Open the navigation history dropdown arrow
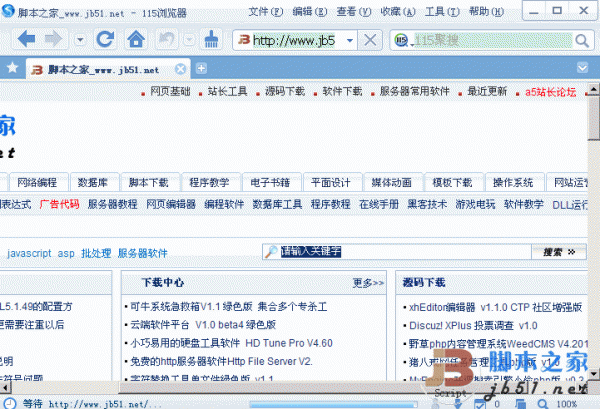The image size is (600, 409). click(x=80, y=39)
